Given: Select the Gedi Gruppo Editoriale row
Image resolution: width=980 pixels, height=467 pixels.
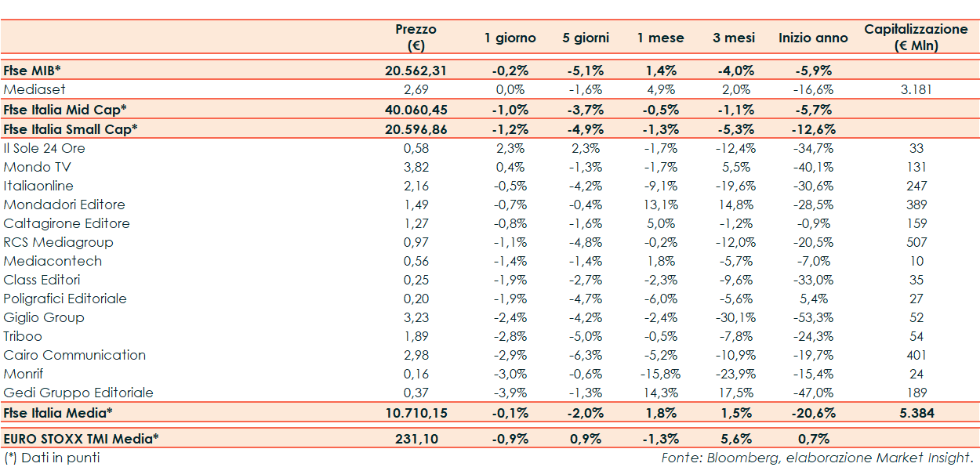Looking at the screenshot, I should coord(78,393).
